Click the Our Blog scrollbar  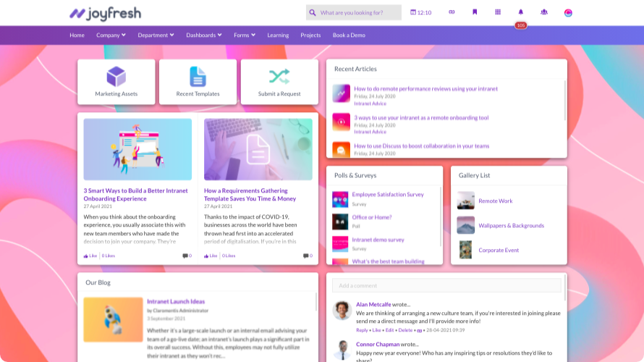[x=316, y=302]
